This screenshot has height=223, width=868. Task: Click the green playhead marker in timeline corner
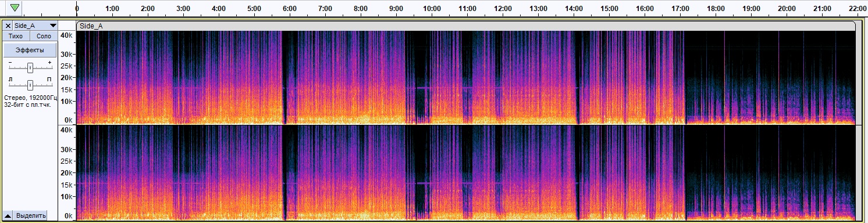click(15, 8)
